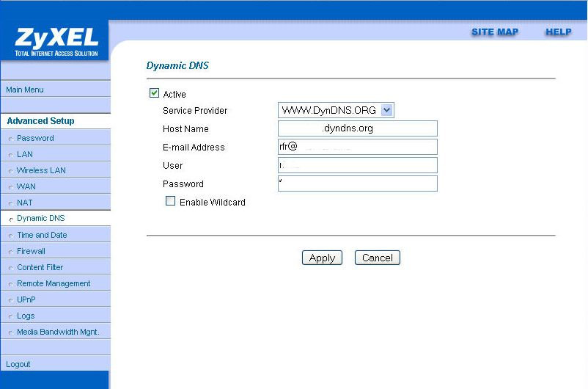Viewport: 588px width, 389px height.
Task: Click the User text field
Action: 357,165
